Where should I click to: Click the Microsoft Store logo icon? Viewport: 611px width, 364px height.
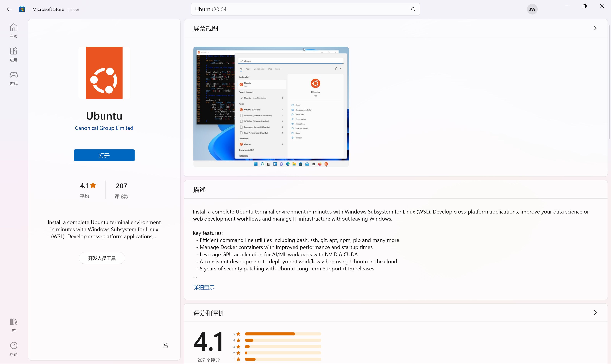tap(22, 9)
